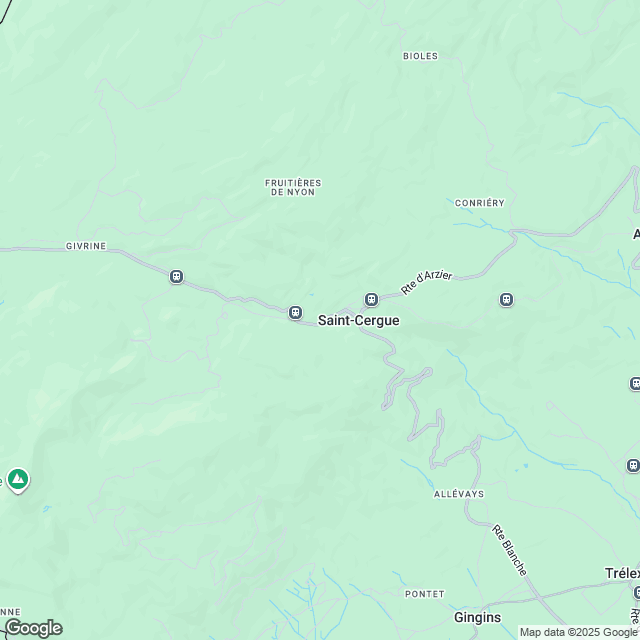Click the train station icon near Givrine
Screen dimensions: 640x640
tap(176, 277)
